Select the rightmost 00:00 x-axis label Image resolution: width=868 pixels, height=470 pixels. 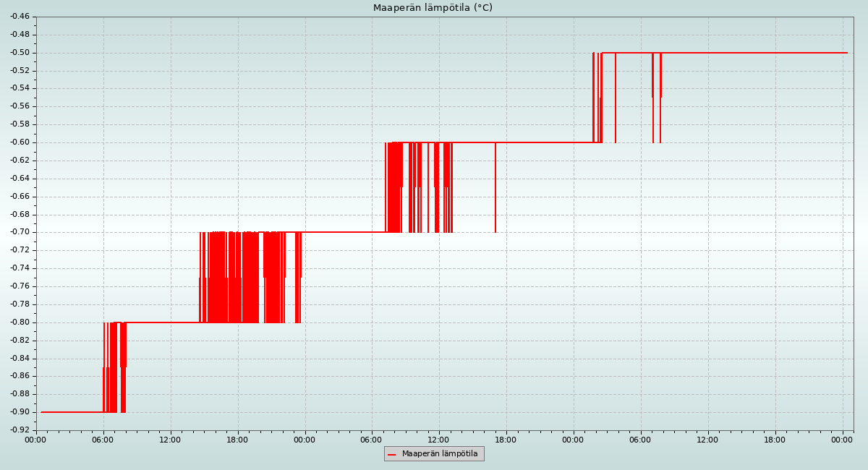842,439
